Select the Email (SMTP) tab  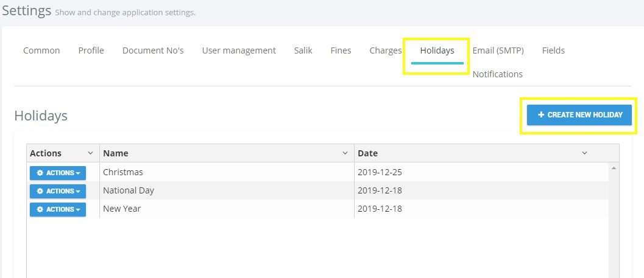[x=498, y=50]
